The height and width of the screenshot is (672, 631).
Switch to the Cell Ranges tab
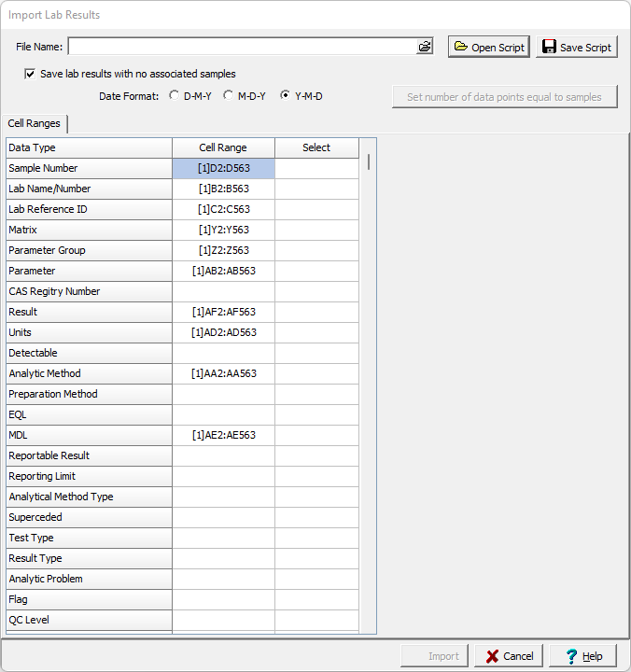pos(35,123)
